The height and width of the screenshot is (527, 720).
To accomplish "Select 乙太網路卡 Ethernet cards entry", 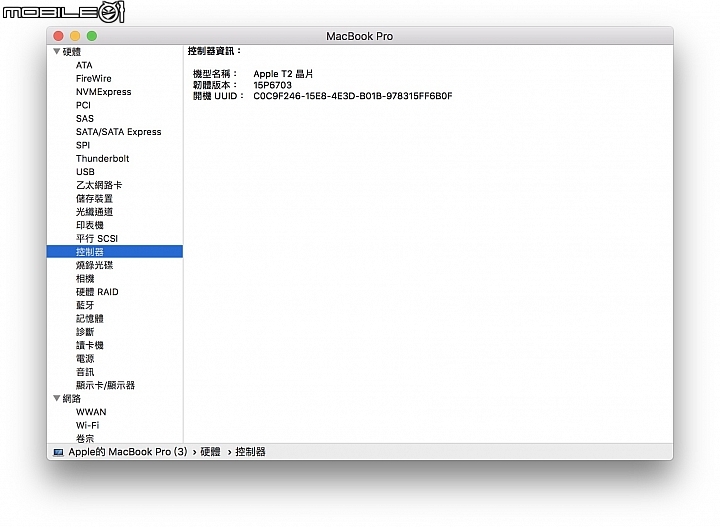I will [x=99, y=185].
